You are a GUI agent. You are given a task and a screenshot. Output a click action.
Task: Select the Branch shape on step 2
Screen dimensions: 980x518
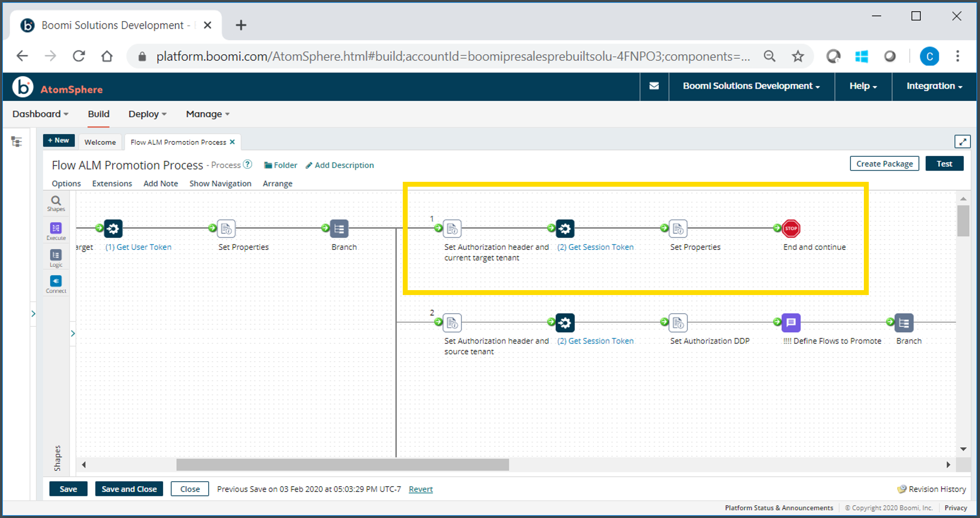(904, 322)
